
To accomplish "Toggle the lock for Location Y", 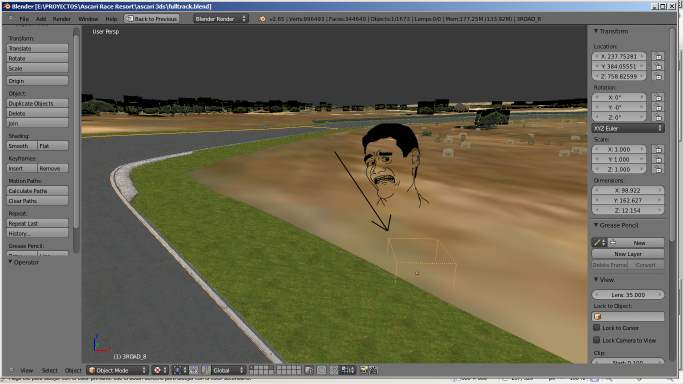I will [x=658, y=67].
